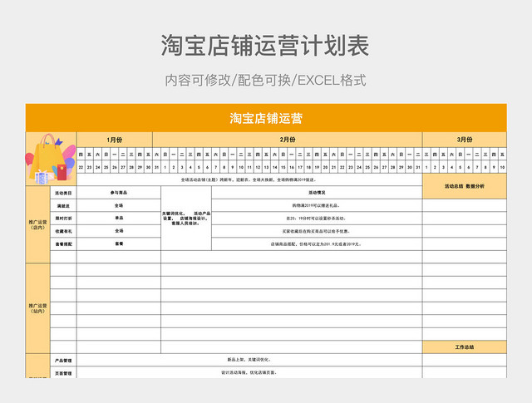Select date cell 11 in February
Viewport: 532px width, 403px height.
pyautogui.click(x=249, y=167)
